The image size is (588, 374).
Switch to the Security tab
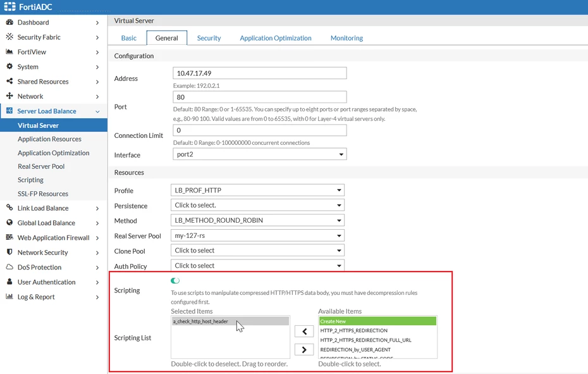tap(209, 38)
